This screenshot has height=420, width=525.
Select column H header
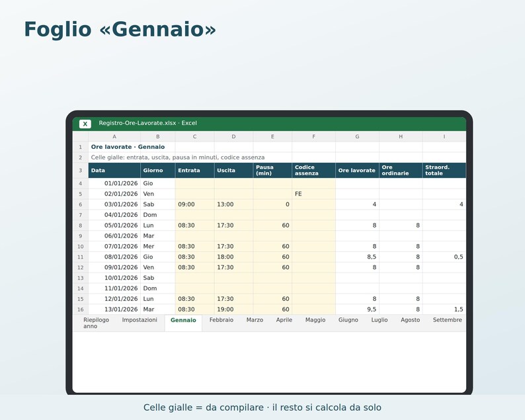click(x=401, y=137)
